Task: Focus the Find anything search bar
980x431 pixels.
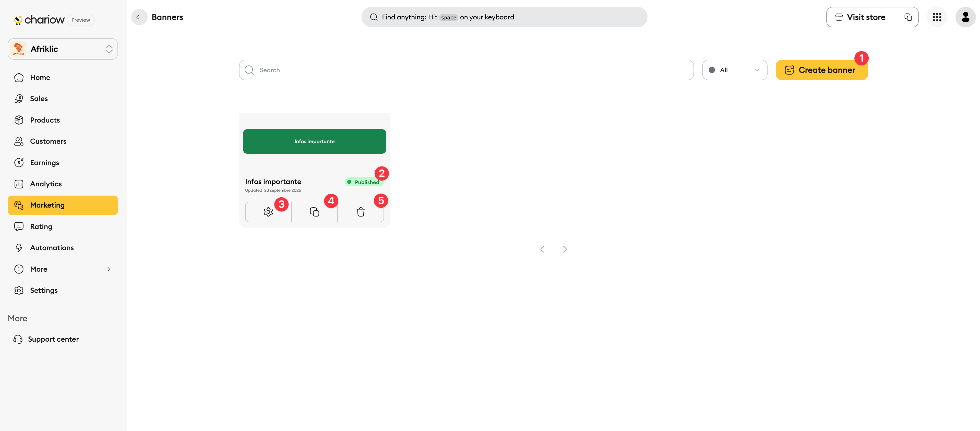Action: pyautogui.click(x=504, y=17)
